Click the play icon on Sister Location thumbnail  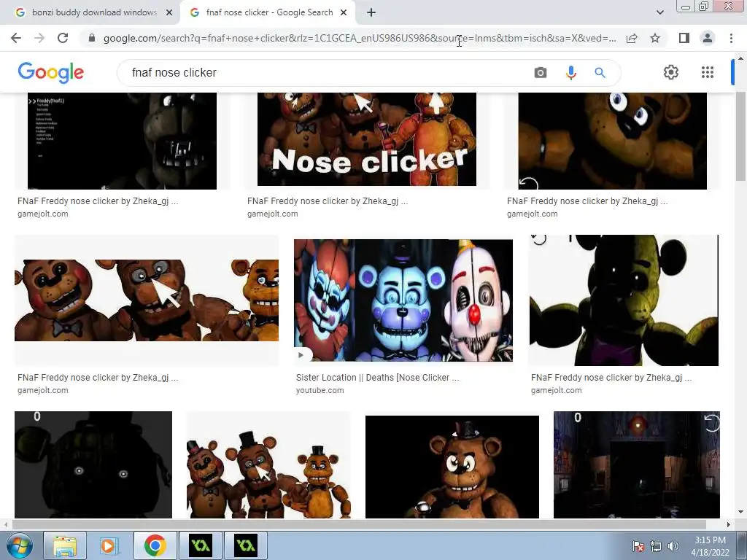point(301,355)
